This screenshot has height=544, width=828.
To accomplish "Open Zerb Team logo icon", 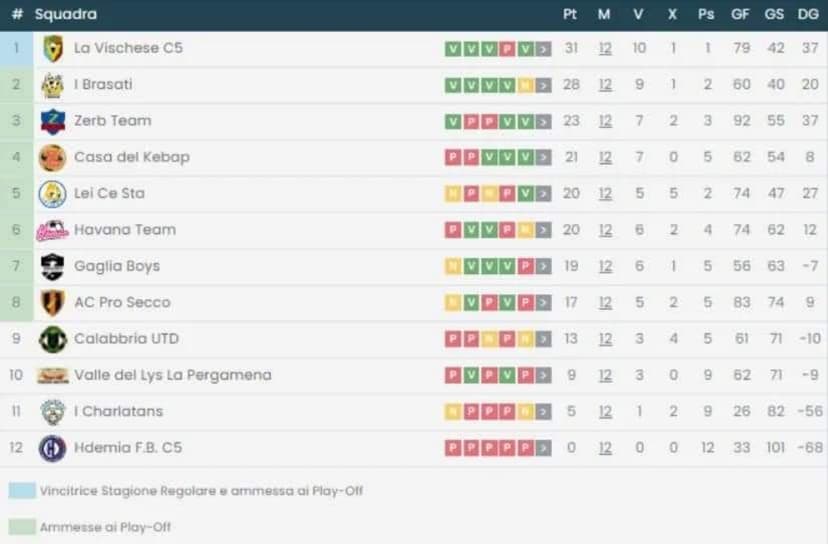I will [x=52, y=121].
